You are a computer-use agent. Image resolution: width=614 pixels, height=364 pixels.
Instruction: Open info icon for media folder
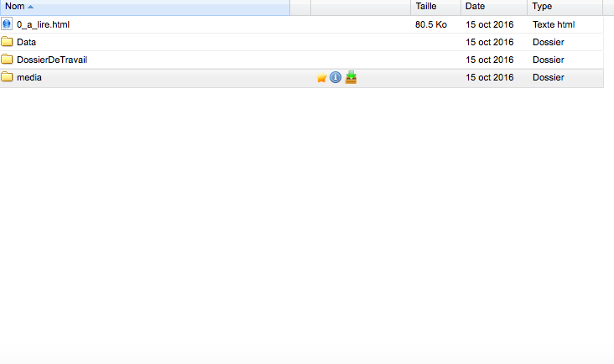336,77
